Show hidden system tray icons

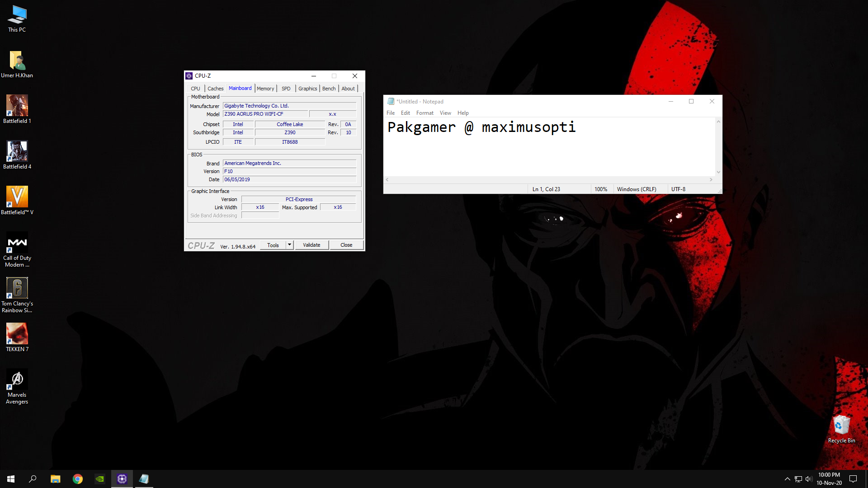tap(787, 479)
